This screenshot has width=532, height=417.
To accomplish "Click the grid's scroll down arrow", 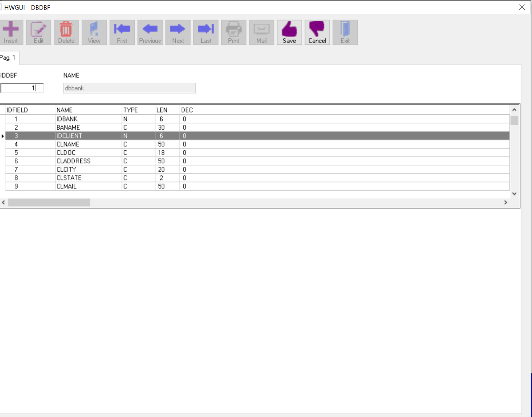I will pyautogui.click(x=514, y=194).
